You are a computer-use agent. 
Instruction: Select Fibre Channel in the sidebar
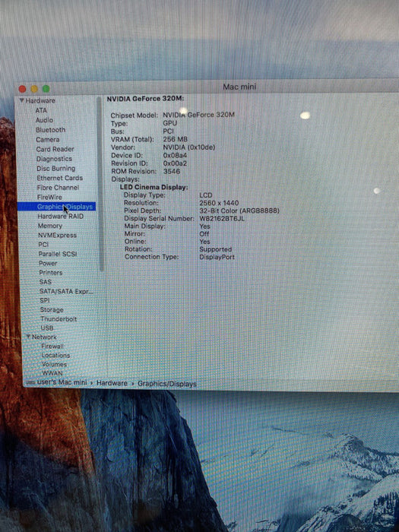tap(58, 187)
